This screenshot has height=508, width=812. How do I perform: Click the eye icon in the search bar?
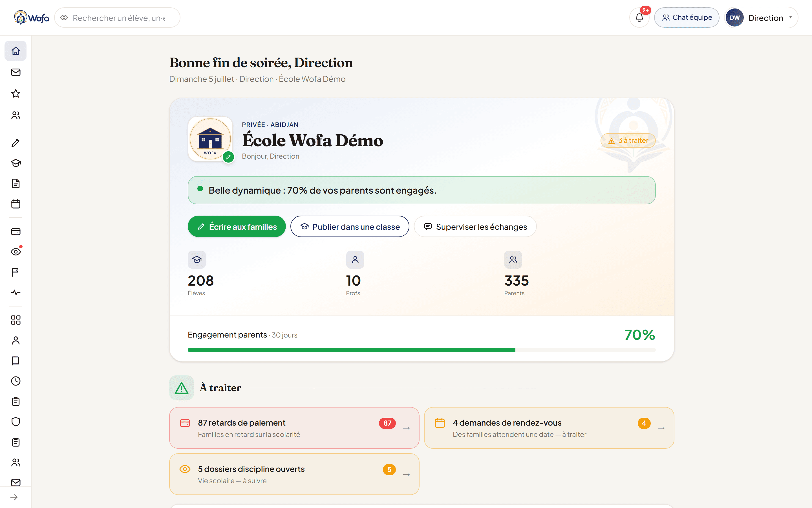pyautogui.click(x=64, y=17)
